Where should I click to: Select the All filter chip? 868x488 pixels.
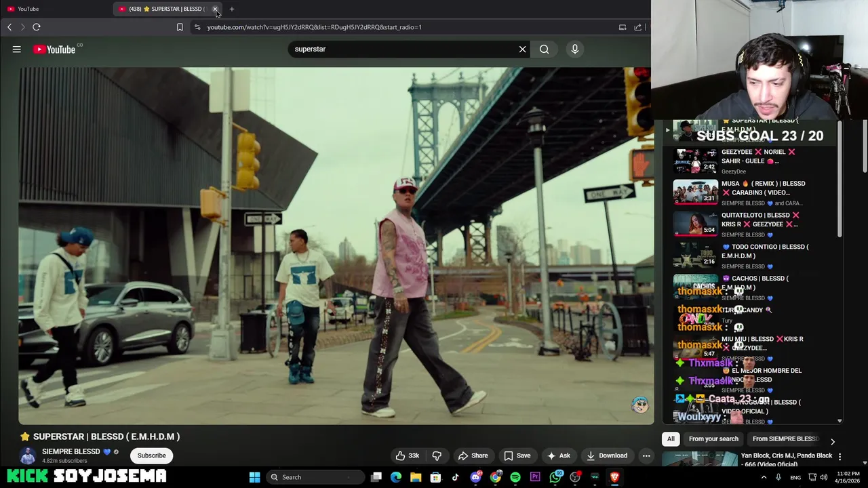pyautogui.click(x=671, y=439)
